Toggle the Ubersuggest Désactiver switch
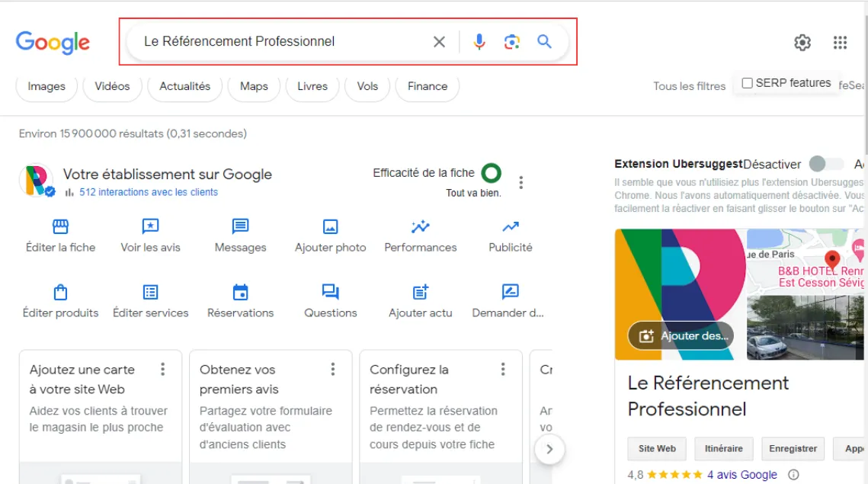868x484 pixels. pos(826,164)
